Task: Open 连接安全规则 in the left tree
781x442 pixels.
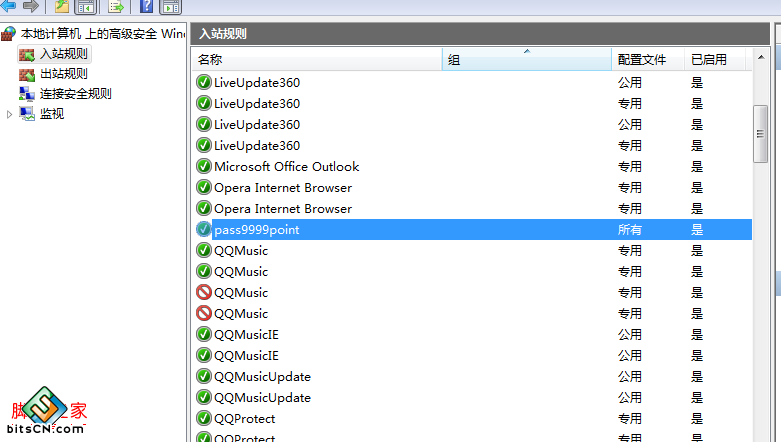Action: coord(76,94)
